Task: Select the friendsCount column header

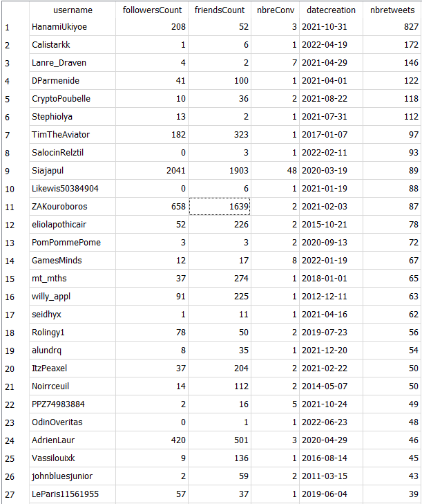Action: tap(220, 10)
